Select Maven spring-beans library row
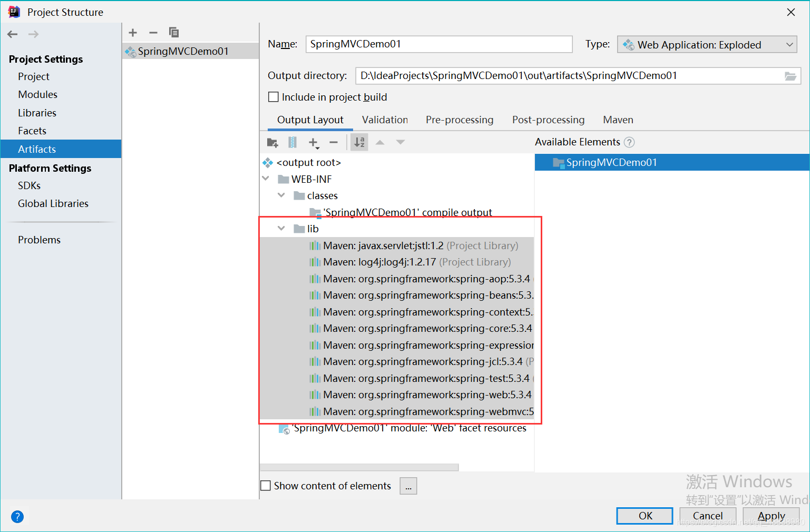The height and width of the screenshot is (532, 810). [x=397, y=295]
